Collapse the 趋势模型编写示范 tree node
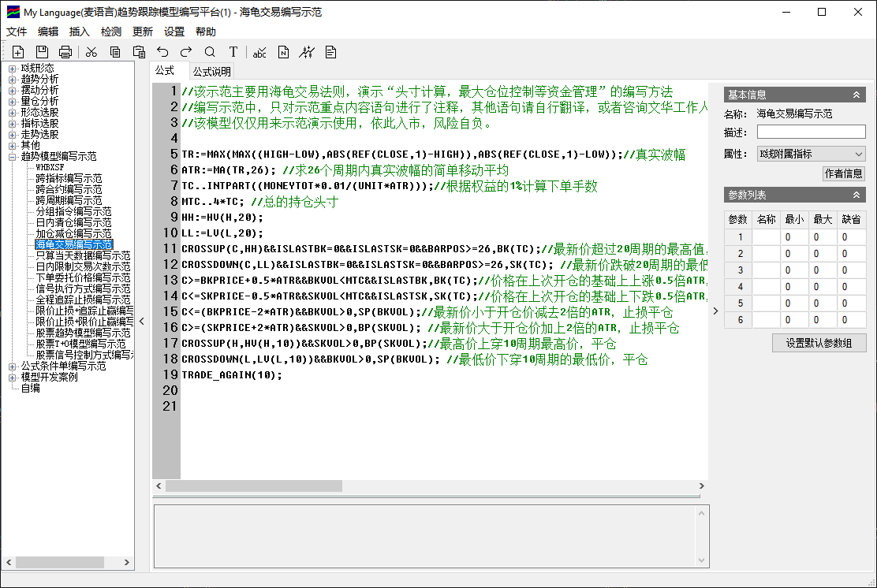877x588 pixels. [13, 157]
